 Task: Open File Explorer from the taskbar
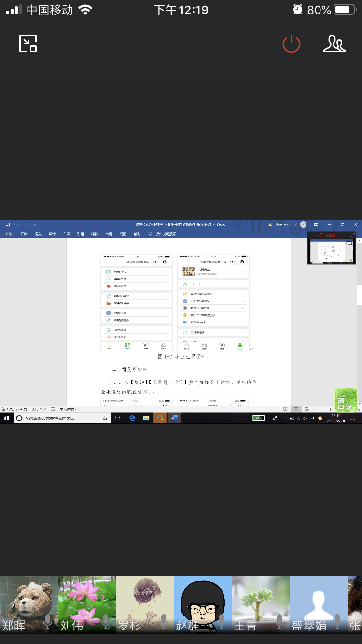[x=146, y=418]
